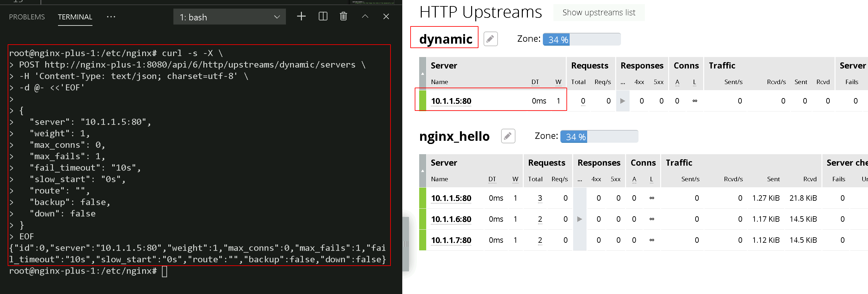This screenshot has width=868, height=294.
Task: Kill the terminal with the trash icon
Action: (343, 16)
